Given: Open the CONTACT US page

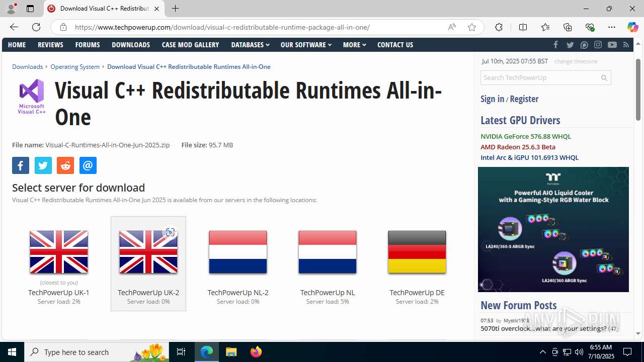Looking at the screenshot, I should (x=395, y=45).
